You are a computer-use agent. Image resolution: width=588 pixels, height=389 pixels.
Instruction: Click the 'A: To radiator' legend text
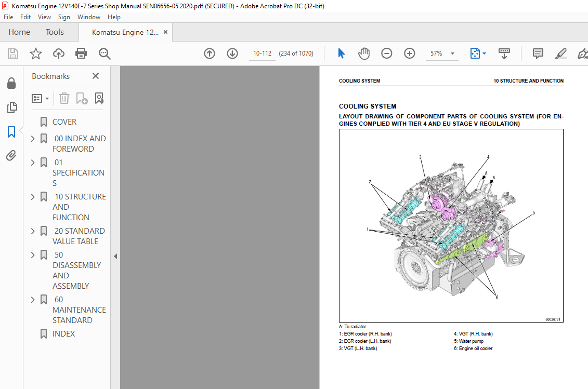(352, 327)
